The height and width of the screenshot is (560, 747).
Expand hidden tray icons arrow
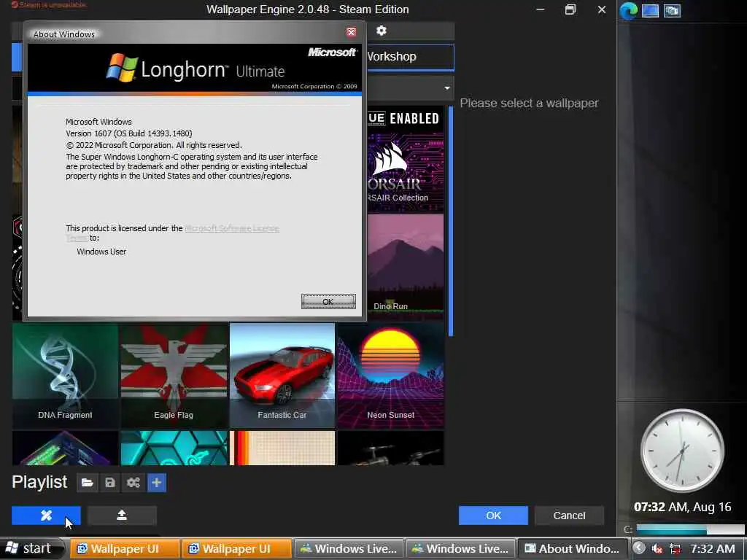(639, 548)
